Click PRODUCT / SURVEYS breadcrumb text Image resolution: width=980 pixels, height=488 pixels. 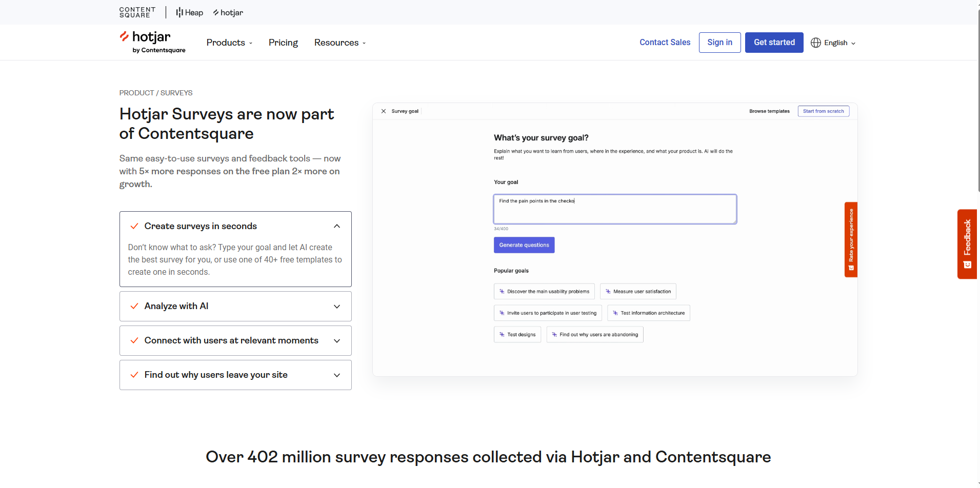click(156, 93)
